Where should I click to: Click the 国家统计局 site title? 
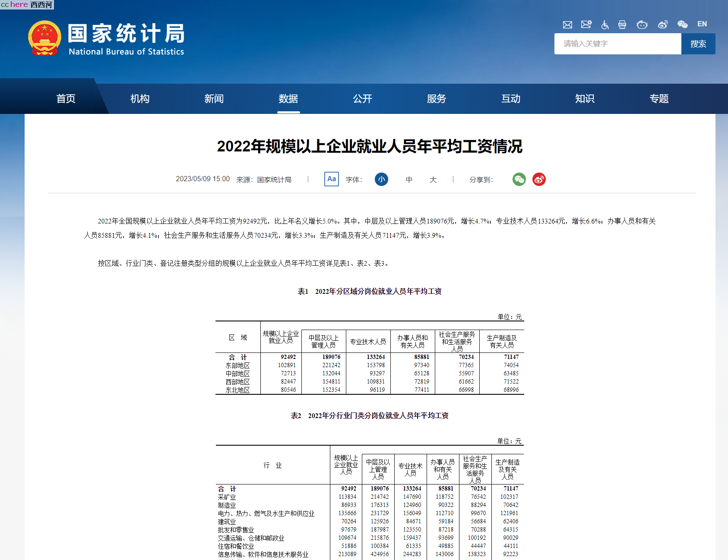pos(127,34)
